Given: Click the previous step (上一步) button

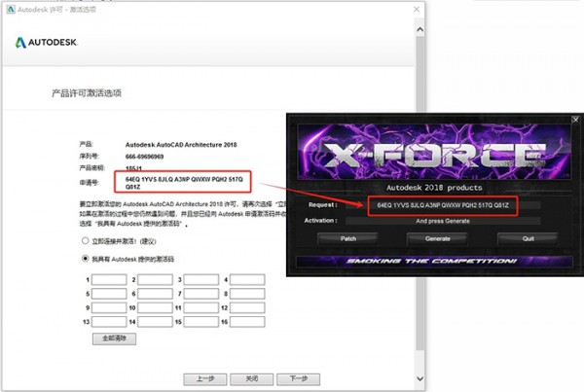Looking at the screenshot, I should point(205,379).
